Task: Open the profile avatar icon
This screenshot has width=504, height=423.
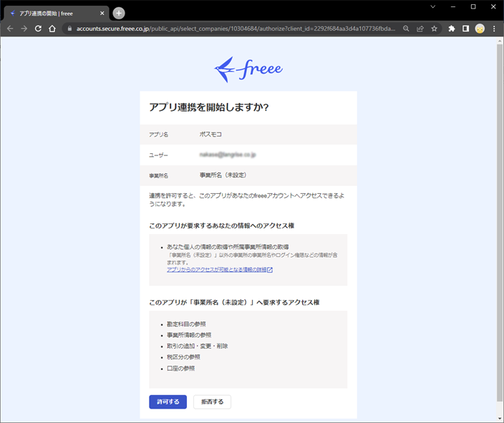Action: click(480, 29)
